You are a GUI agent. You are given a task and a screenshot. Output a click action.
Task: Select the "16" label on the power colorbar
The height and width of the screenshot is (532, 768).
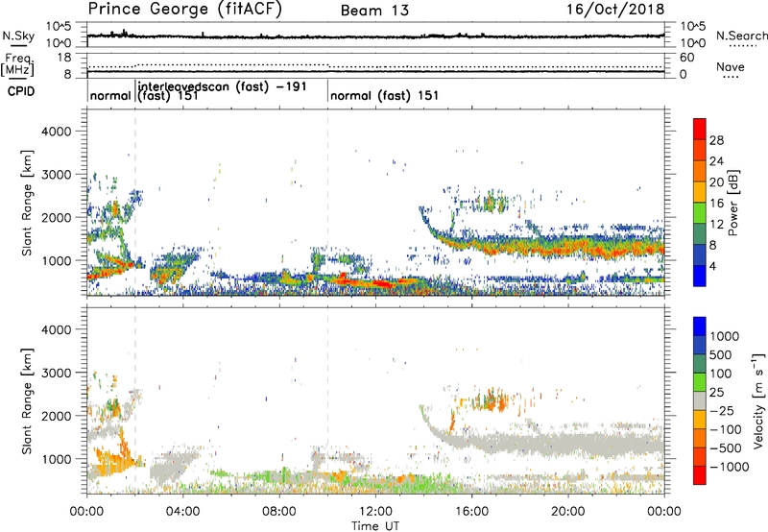click(x=716, y=204)
